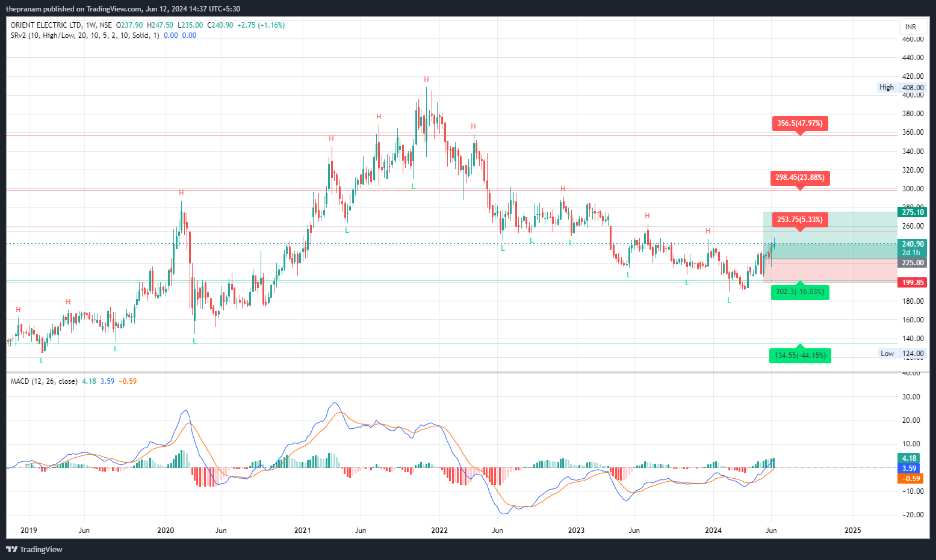Click the published-by header text
Screen dimensions: 936x560
(x=123, y=9)
